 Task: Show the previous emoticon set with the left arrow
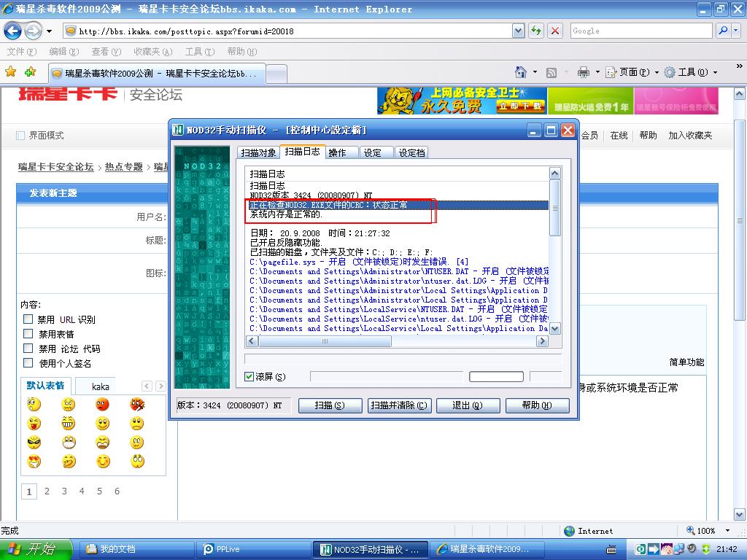click(147, 386)
